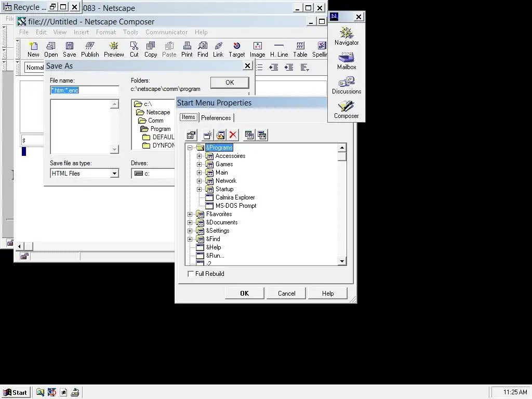Click the Print icon in Composer toolbar
532x399 pixels.
coord(187,49)
